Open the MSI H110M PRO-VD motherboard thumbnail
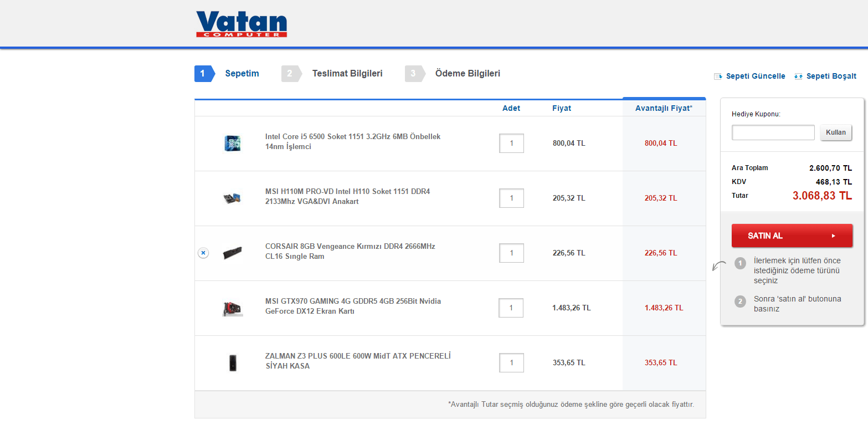868x424 pixels. coord(233,198)
